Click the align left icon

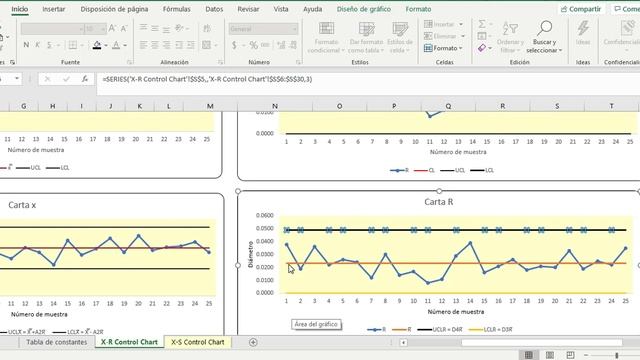coord(143,45)
